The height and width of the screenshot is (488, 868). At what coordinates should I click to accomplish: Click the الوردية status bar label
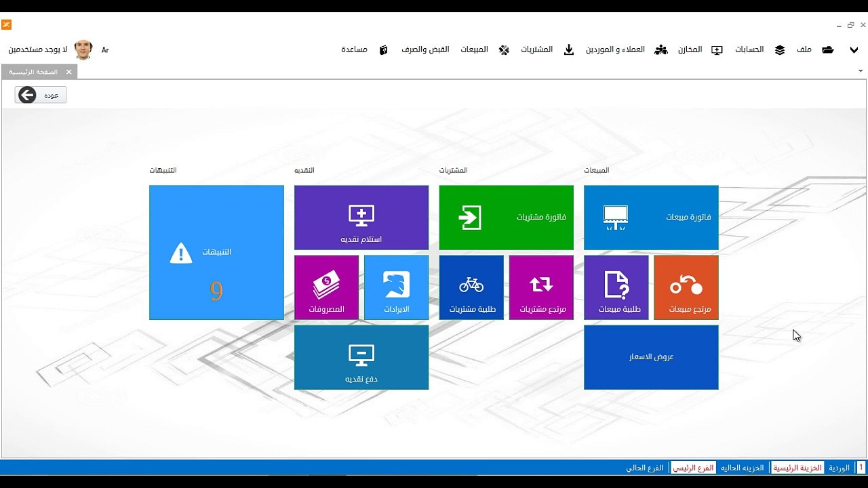point(839,468)
